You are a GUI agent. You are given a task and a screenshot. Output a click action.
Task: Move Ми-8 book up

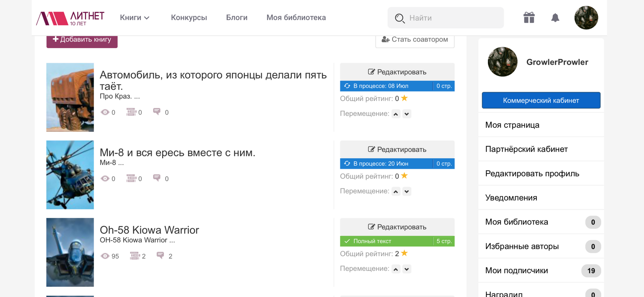coord(396,192)
